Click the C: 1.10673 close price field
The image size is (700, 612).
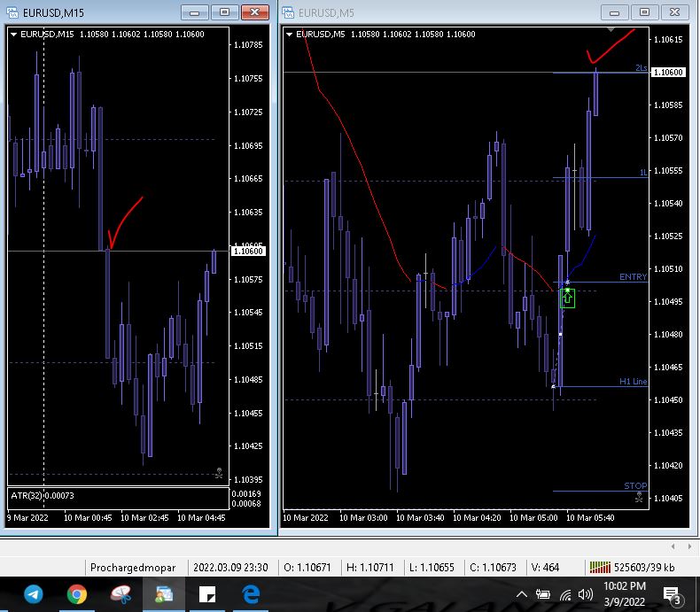(494, 568)
